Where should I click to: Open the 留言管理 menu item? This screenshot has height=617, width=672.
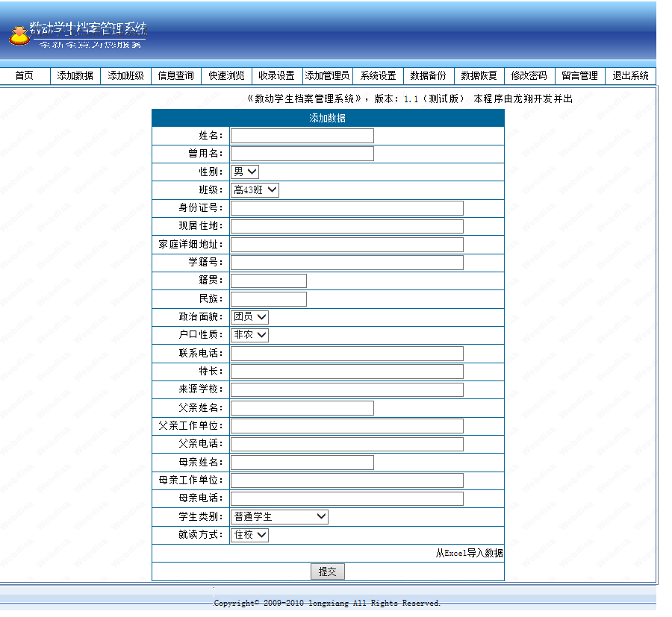[579, 75]
